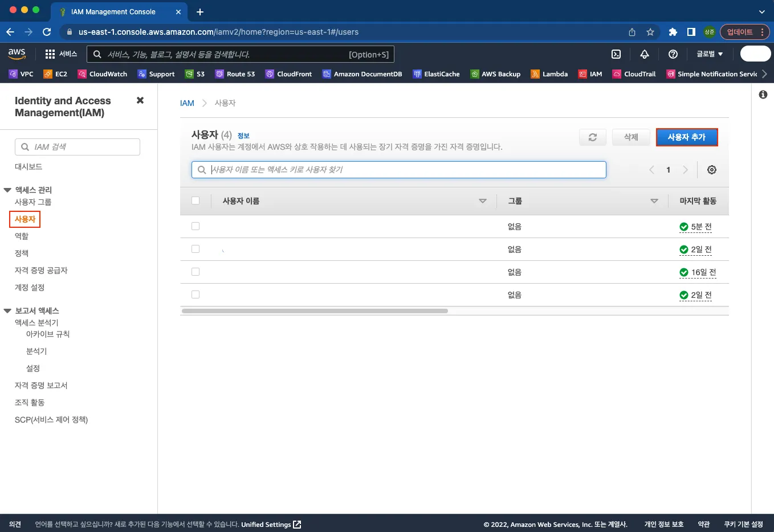Image resolution: width=774 pixels, height=532 pixels.
Task: Go to the previous users page
Action: point(651,170)
